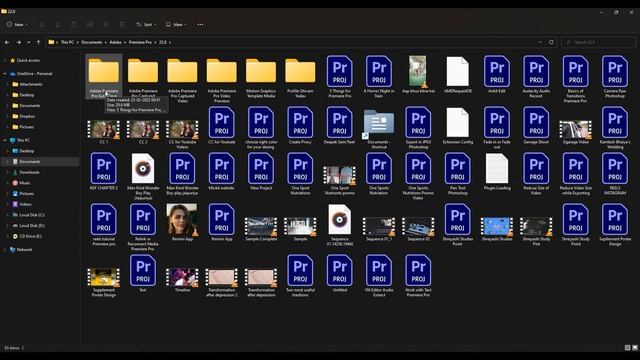Open the 'Sample Complete' video file

261,229
